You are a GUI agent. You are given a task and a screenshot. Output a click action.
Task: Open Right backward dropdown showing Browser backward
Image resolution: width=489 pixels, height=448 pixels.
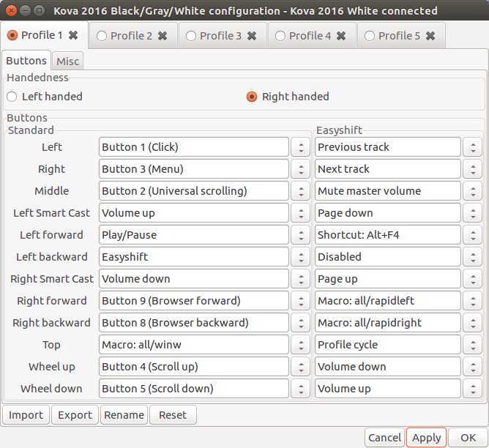click(194, 323)
